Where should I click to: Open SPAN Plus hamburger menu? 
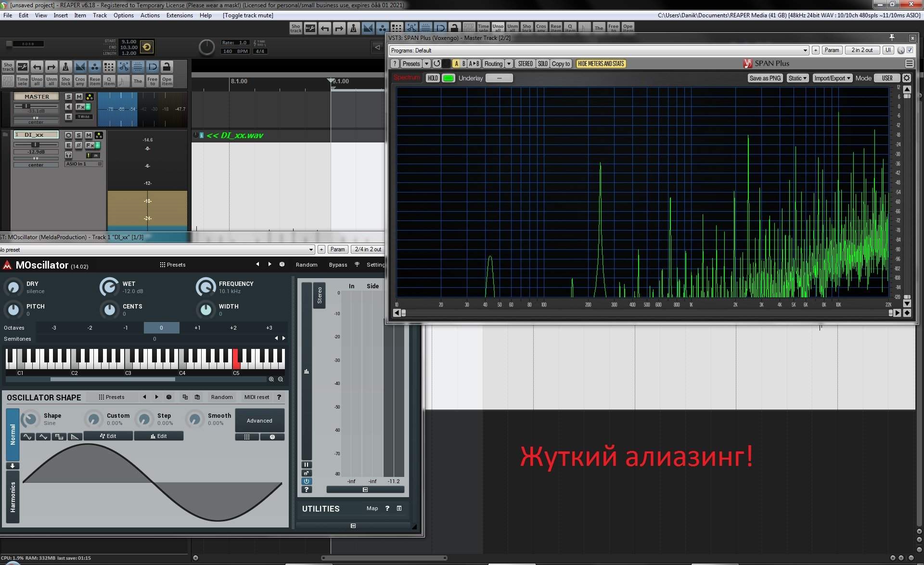coord(909,64)
